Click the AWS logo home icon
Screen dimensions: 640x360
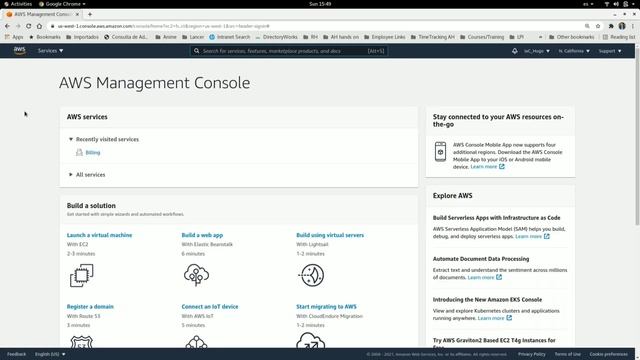click(19, 51)
